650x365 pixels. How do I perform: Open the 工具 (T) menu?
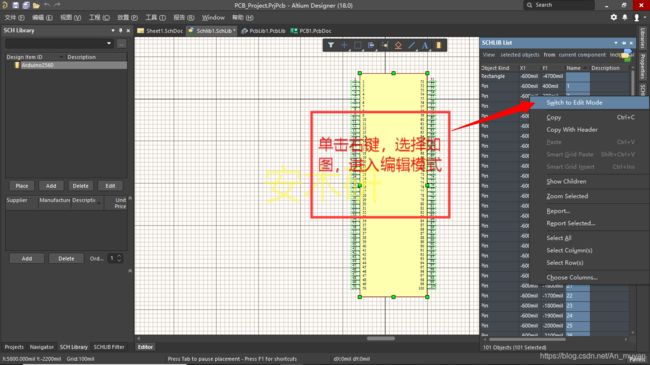click(155, 17)
